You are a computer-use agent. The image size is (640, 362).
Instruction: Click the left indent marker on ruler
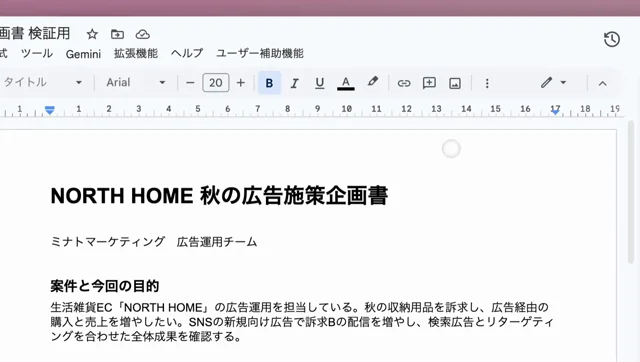tap(49, 110)
